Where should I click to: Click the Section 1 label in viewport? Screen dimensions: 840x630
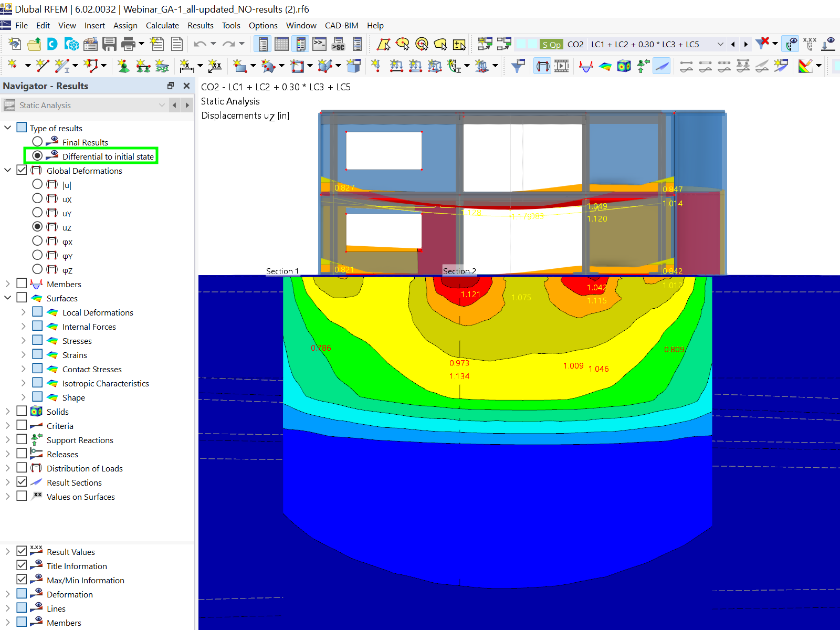pos(282,271)
